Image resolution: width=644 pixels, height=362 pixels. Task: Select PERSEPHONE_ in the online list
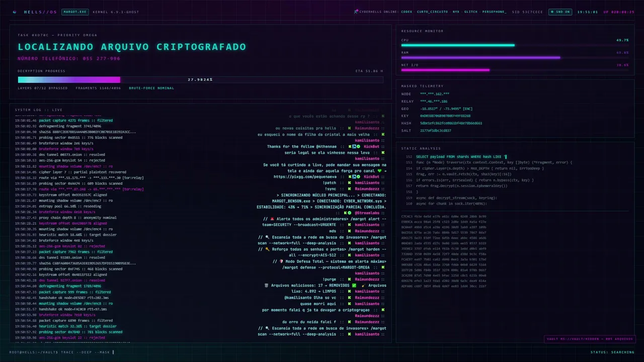(x=495, y=12)
